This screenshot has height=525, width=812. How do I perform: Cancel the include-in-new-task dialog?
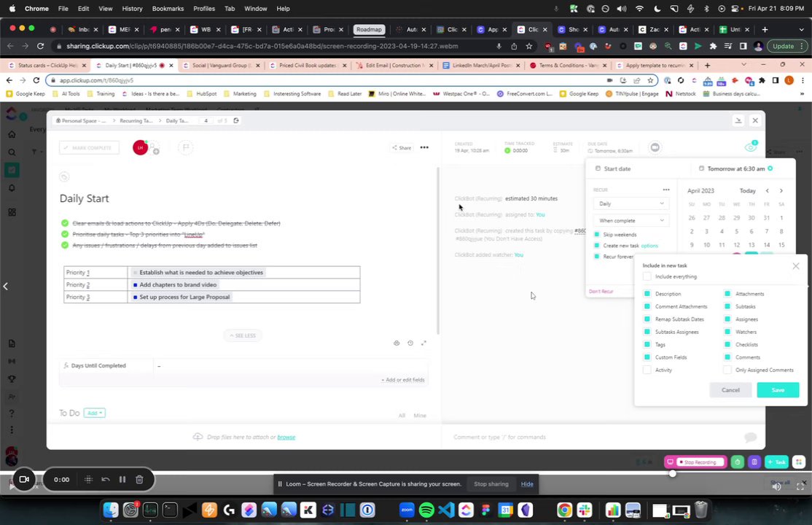tap(730, 389)
